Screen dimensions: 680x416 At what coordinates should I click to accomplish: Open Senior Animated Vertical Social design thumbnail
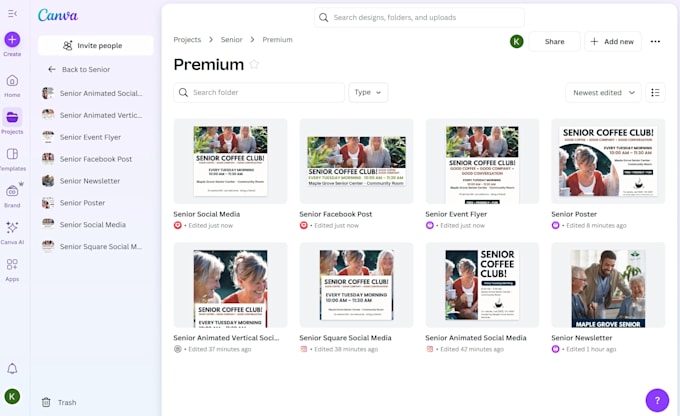(230, 285)
